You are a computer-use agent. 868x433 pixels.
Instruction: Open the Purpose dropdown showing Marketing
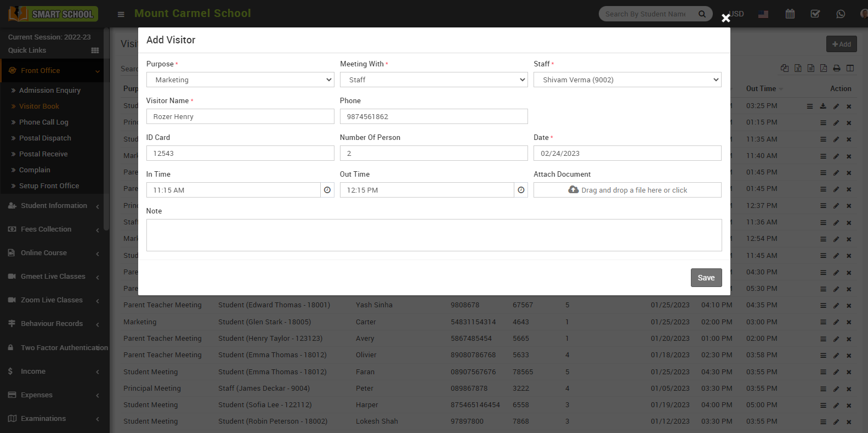coord(240,80)
